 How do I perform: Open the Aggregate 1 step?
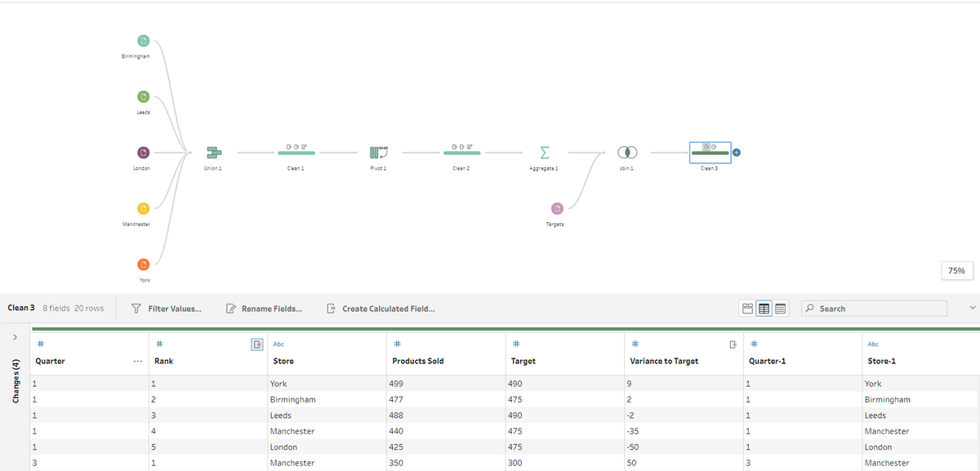(x=544, y=153)
